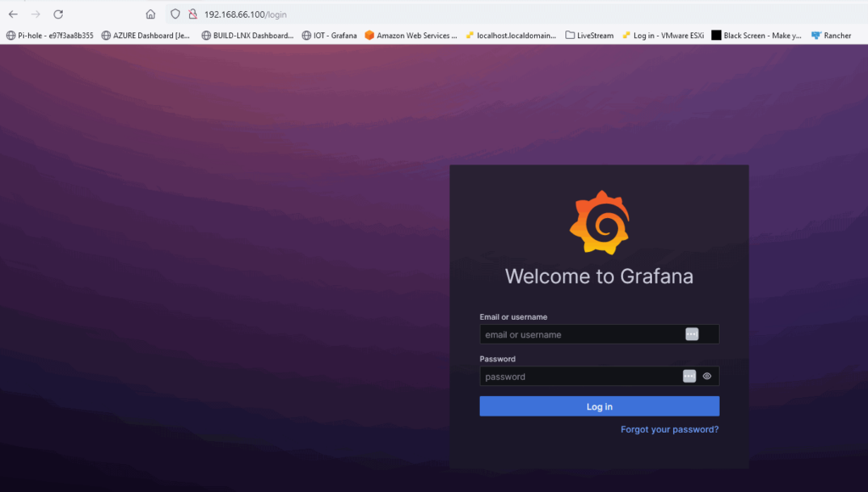Click Forgot your password? link
Viewport: 868px width, 492px height.
670,429
